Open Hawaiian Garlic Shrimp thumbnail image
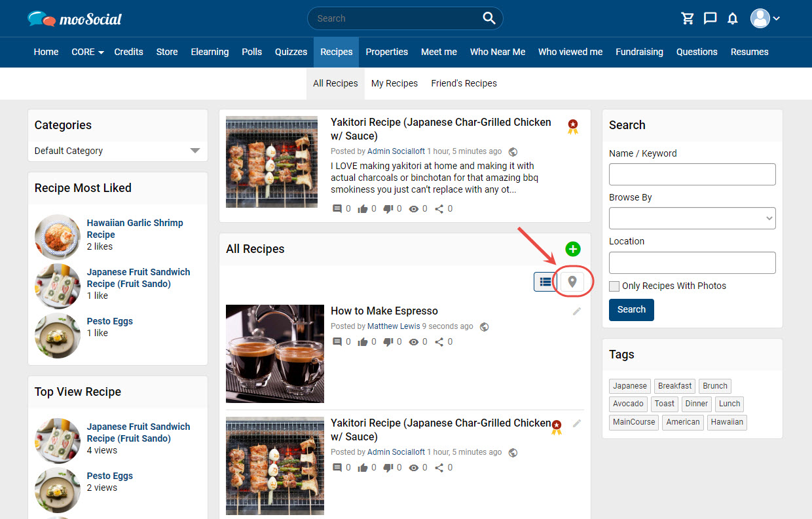812x519 pixels. pyautogui.click(x=58, y=237)
